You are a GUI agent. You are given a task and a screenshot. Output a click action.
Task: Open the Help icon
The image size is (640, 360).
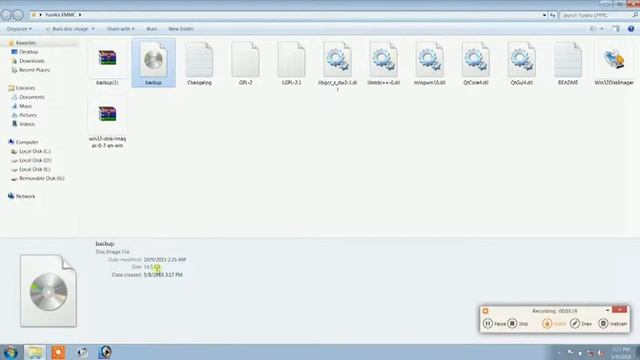tap(631, 29)
